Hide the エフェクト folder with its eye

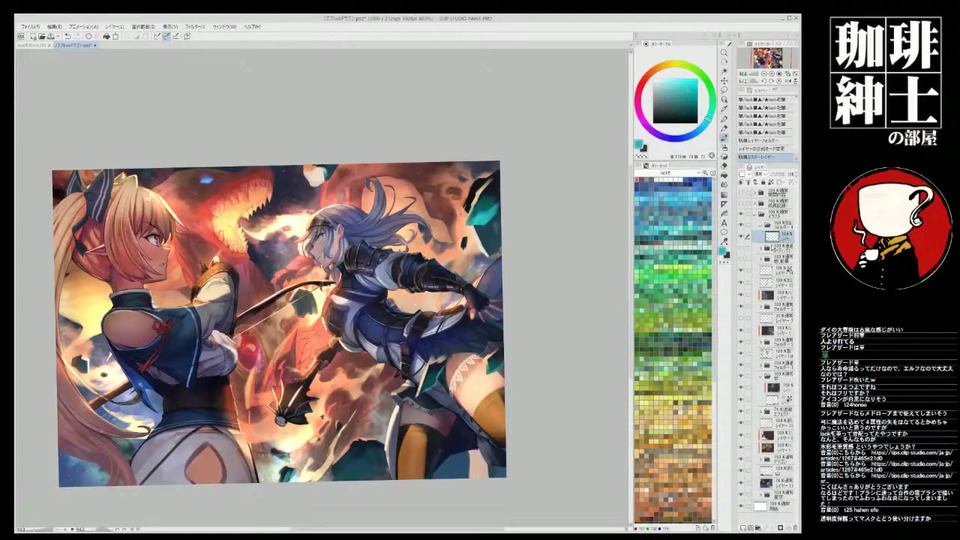(741, 411)
